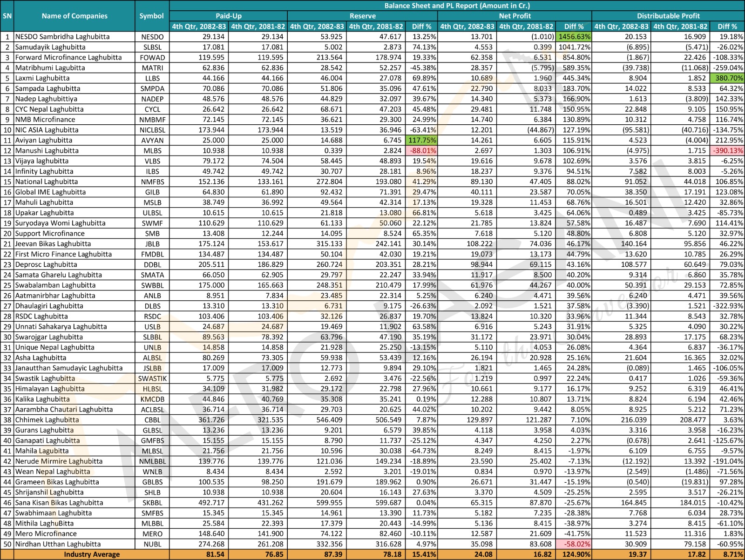Click 'CYC Nepal Laghubitta' company name
This screenshot has height=560, width=745.
(x=49, y=109)
